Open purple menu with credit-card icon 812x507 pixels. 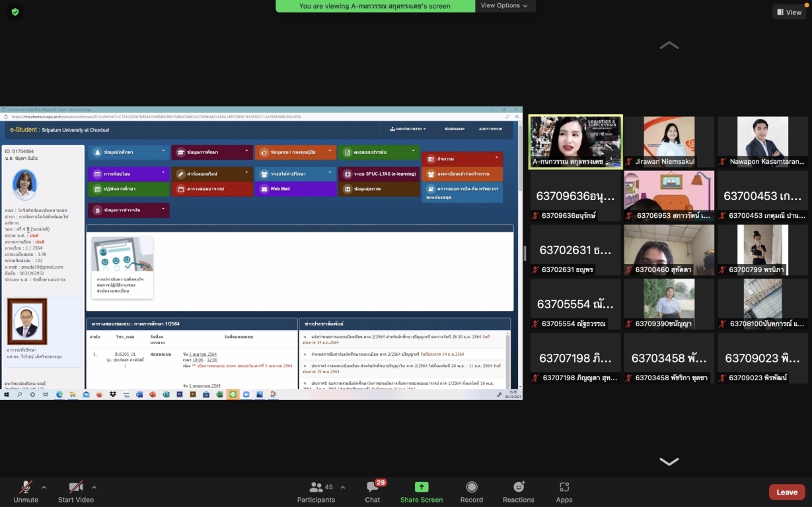click(129, 174)
